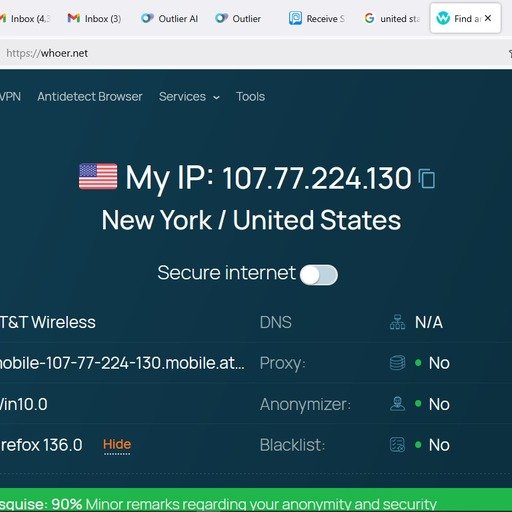Open the Antidetect Browser menu item
Image resolution: width=512 pixels, height=512 pixels.
pyautogui.click(x=90, y=97)
